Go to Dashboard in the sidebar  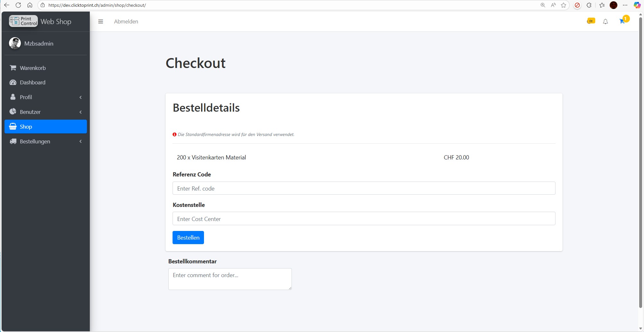pos(32,82)
